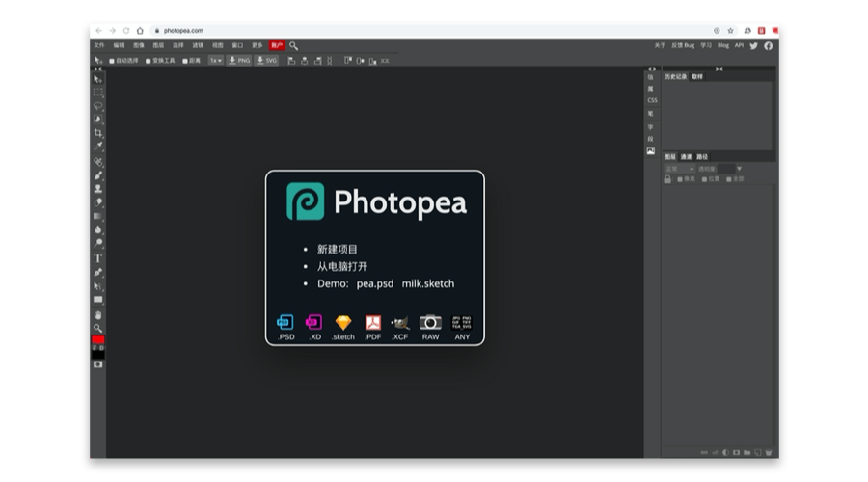Toggle the 像素 lock checkbox
Image resolution: width=868 pixels, height=482 pixels.
point(680,179)
